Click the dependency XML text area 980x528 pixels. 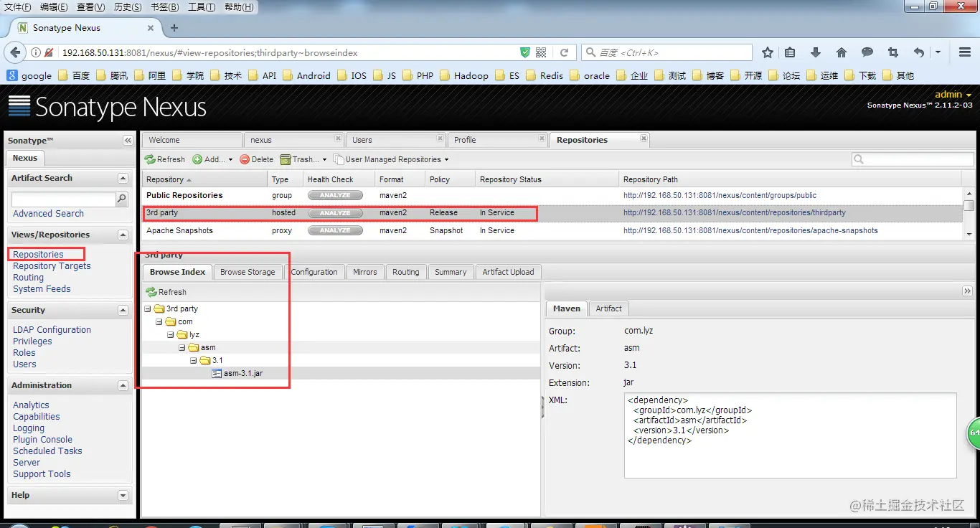coord(791,435)
